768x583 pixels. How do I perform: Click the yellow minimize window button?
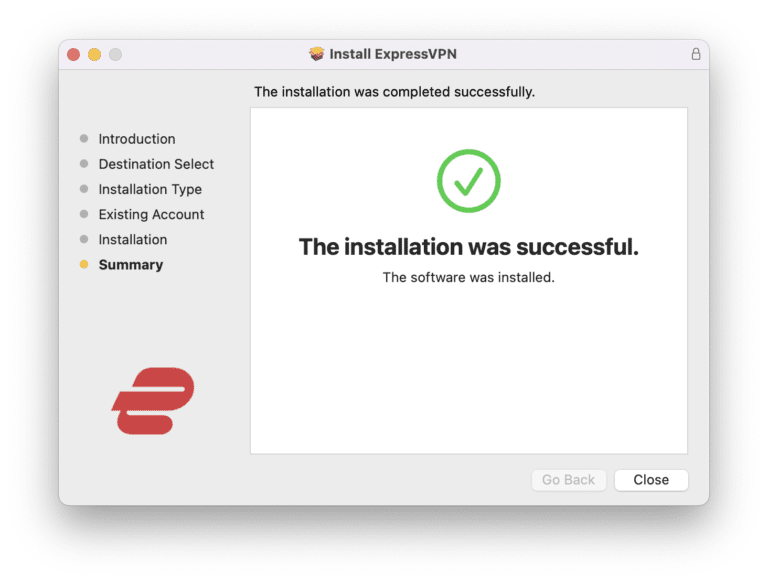pos(95,54)
